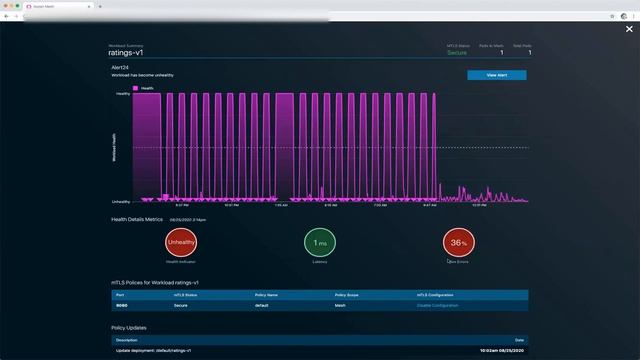640x360 pixels.
Task: Open the browser profile avatar
Action: point(624,16)
